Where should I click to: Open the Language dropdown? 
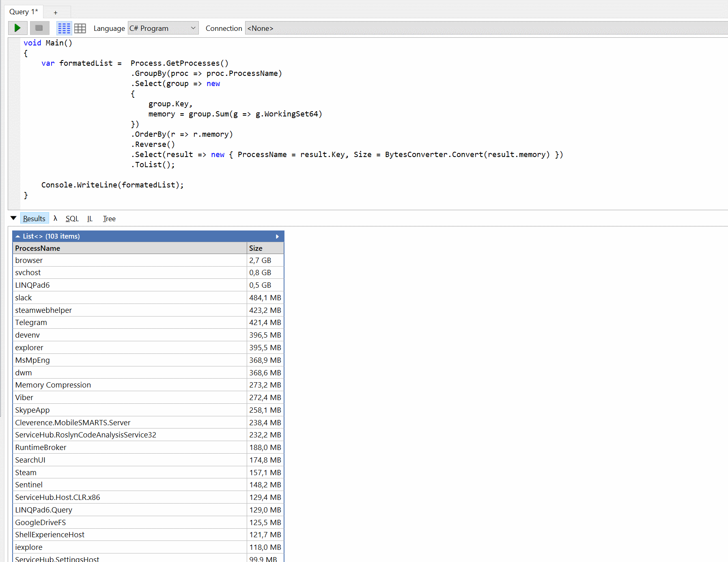pyautogui.click(x=163, y=28)
